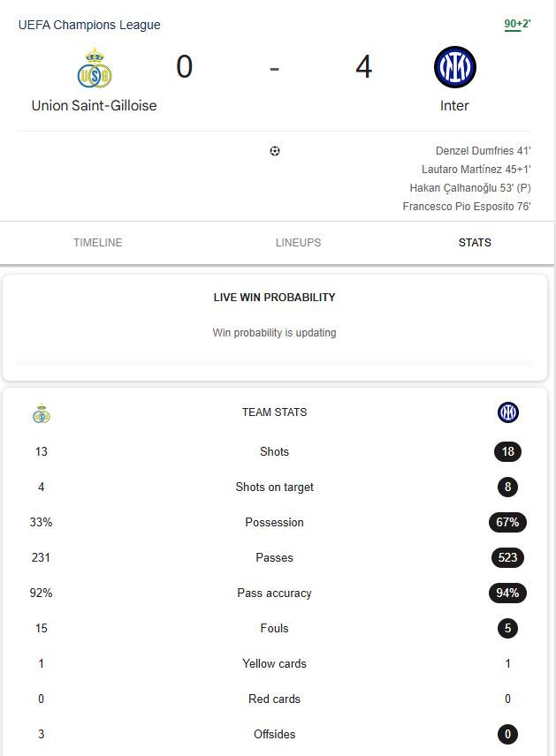
Task: Click the Inter crest in header
Action: point(454,68)
